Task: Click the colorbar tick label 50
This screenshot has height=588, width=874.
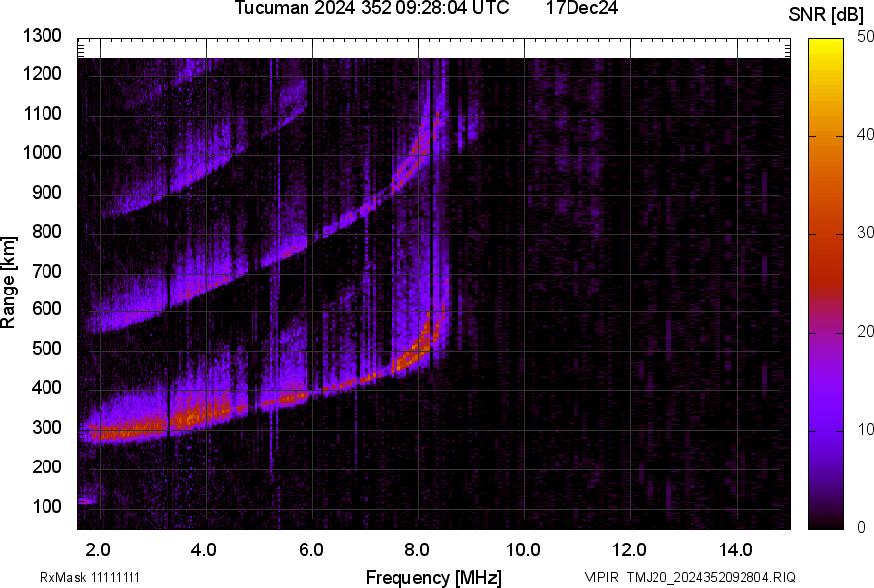Action: point(866,37)
